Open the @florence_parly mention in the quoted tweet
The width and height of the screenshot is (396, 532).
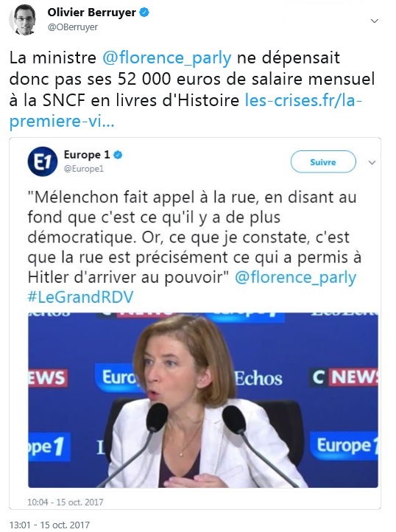[295, 278]
